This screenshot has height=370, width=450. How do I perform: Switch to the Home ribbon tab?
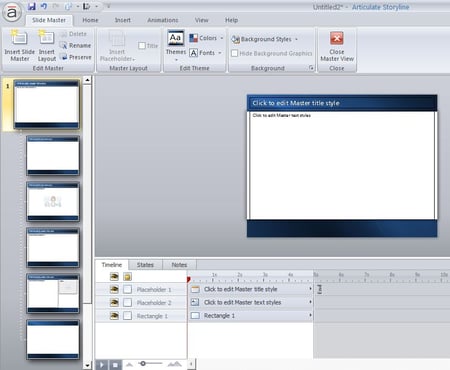[x=90, y=20]
